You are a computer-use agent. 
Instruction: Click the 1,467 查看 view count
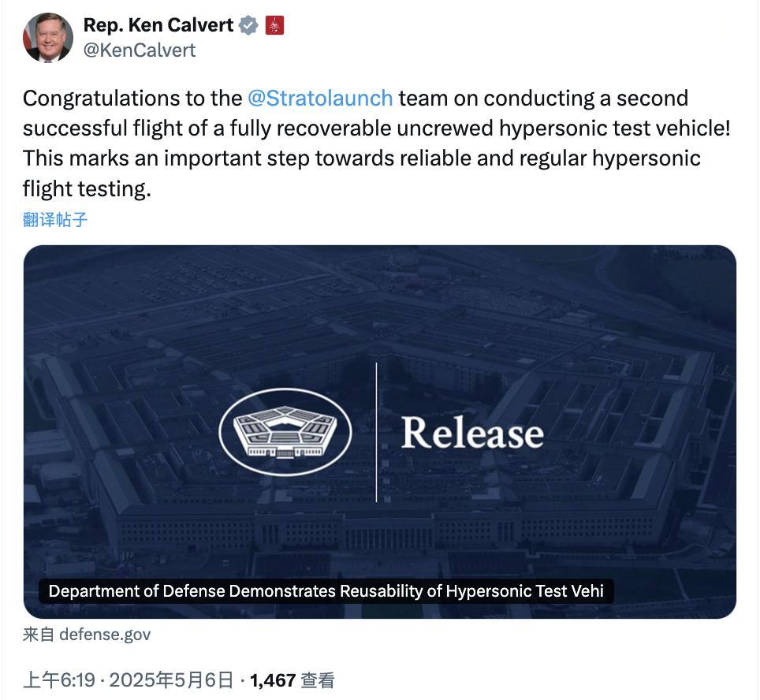point(292,680)
